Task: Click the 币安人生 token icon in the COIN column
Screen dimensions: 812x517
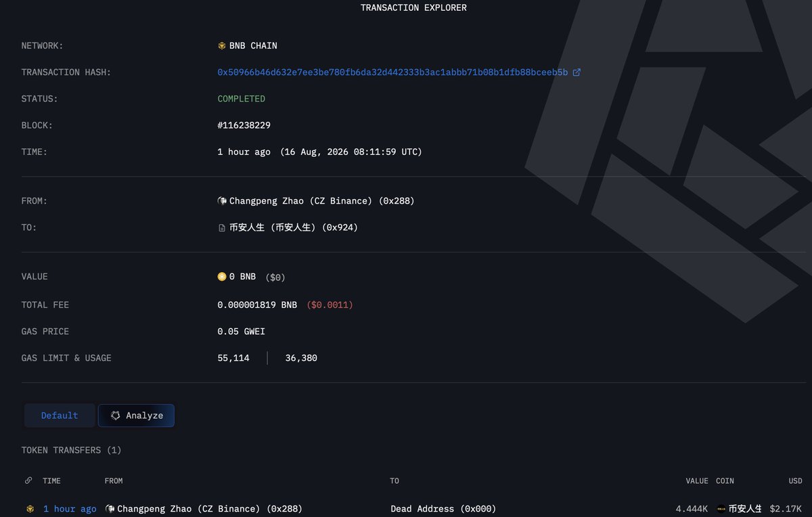Action: [721, 509]
